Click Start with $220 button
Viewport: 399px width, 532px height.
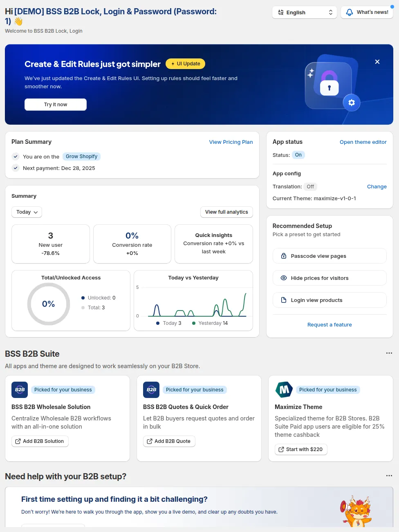(x=301, y=449)
